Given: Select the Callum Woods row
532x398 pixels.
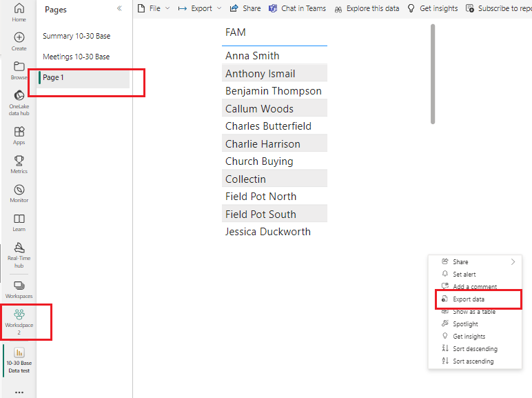Looking at the screenshot, I should [x=274, y=109].
